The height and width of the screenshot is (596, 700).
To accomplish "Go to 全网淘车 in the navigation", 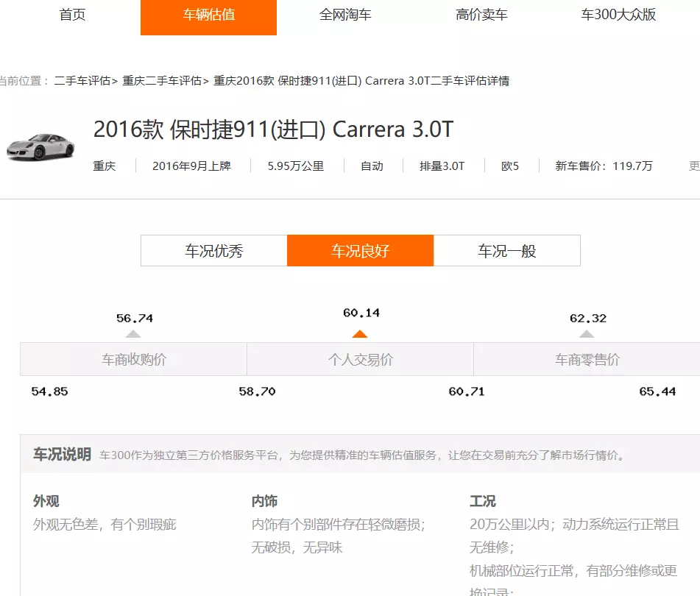I will pos(345,15).
